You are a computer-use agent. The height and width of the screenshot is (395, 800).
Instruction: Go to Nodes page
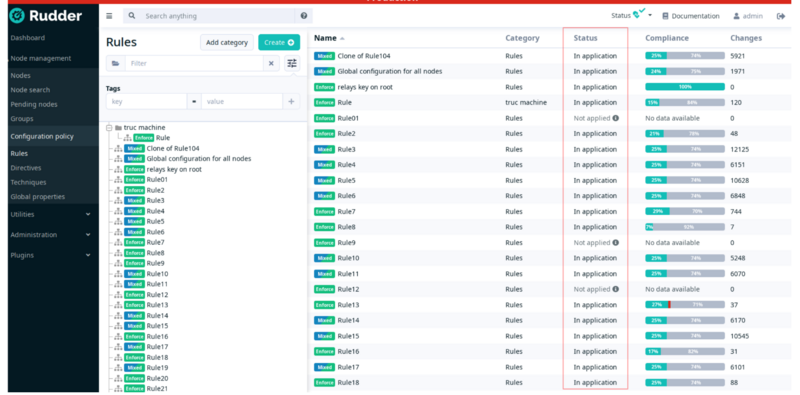[x=20, y=76]
